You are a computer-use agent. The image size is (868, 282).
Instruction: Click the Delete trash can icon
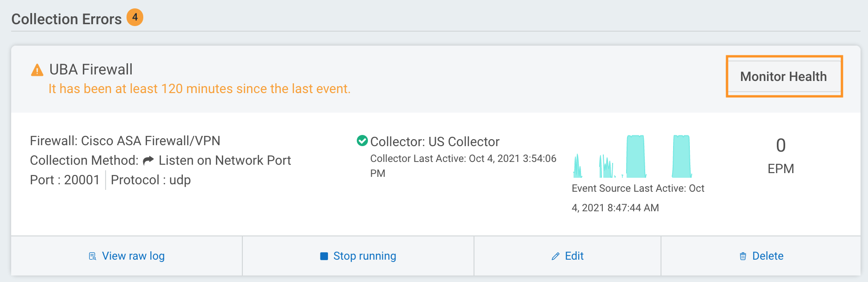pyautogui.click(x=743, y=256)
